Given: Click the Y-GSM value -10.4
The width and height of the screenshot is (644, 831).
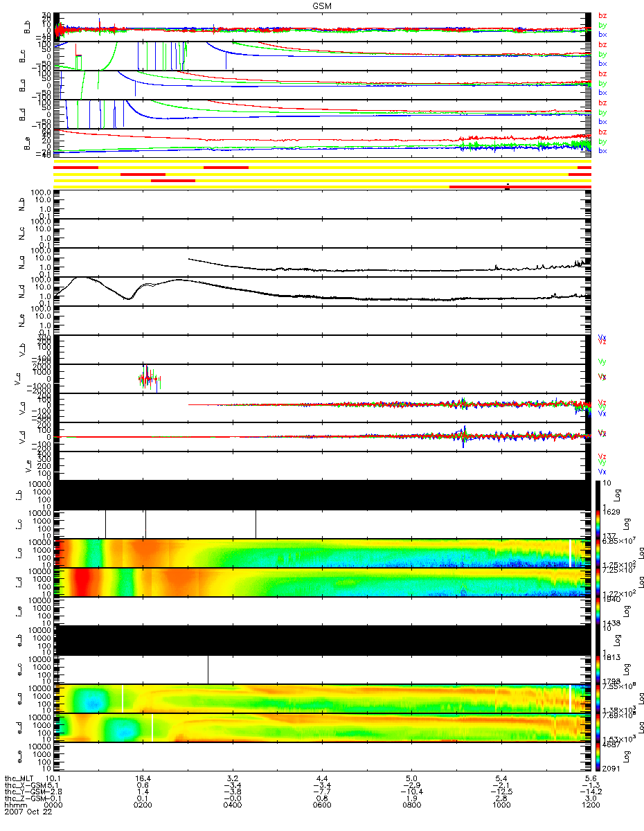Looking at the screenshot, I should point(412,792).
